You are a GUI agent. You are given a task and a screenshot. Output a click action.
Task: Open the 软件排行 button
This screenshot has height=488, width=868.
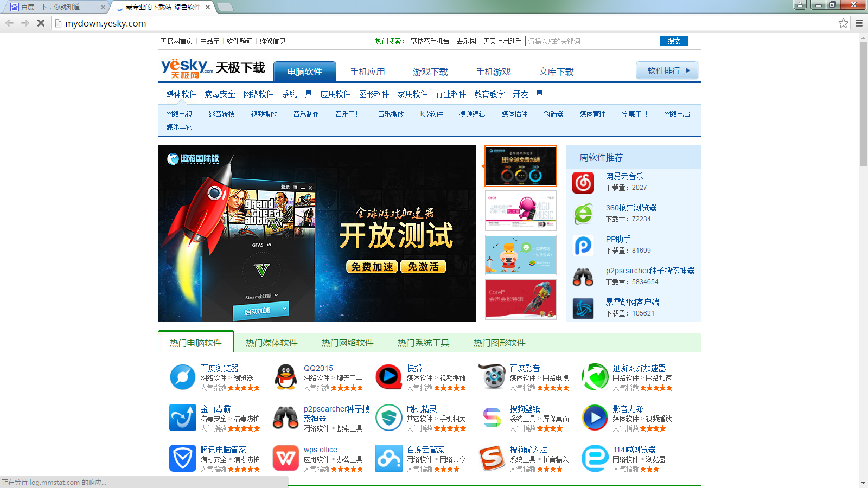coord(667,71)
